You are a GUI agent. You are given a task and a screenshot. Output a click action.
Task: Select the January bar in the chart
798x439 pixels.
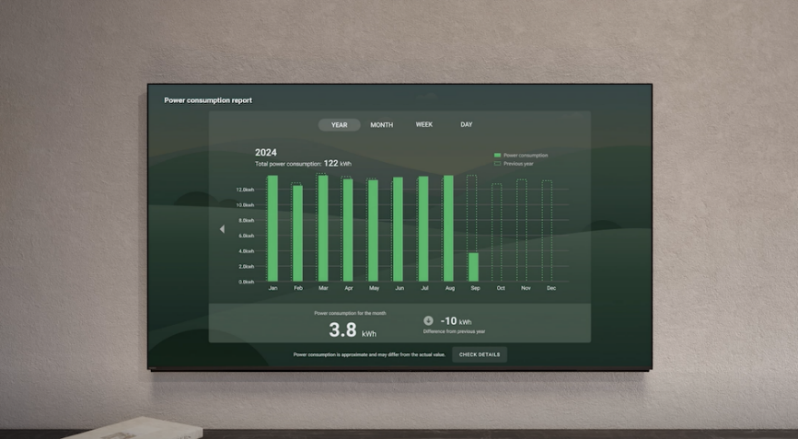coord(273,229)
